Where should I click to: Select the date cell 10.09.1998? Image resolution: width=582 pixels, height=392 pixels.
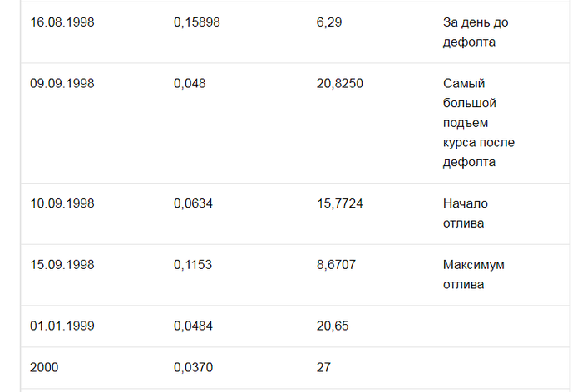coord(62,203)
